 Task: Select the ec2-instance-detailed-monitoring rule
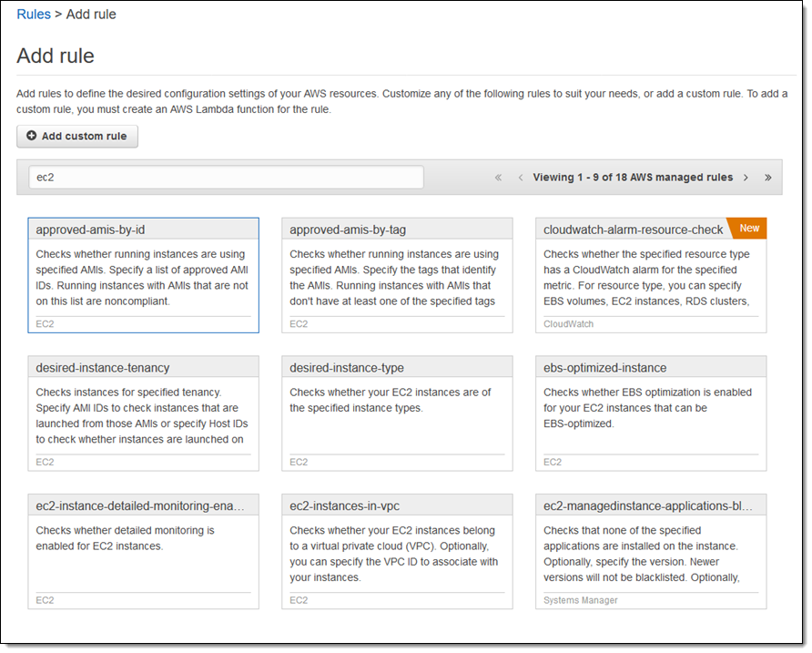point(143,552)
